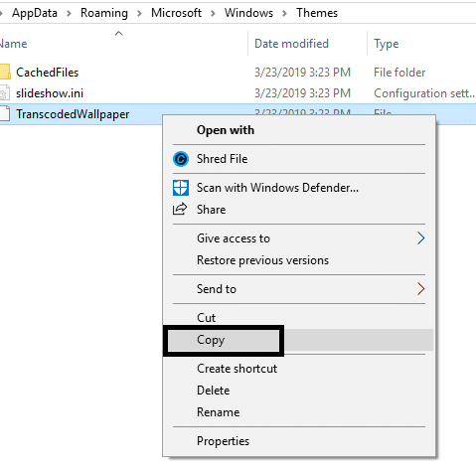Click the Shred File app icon
This screenshot has height=472, width=476.
click(181, 159)
